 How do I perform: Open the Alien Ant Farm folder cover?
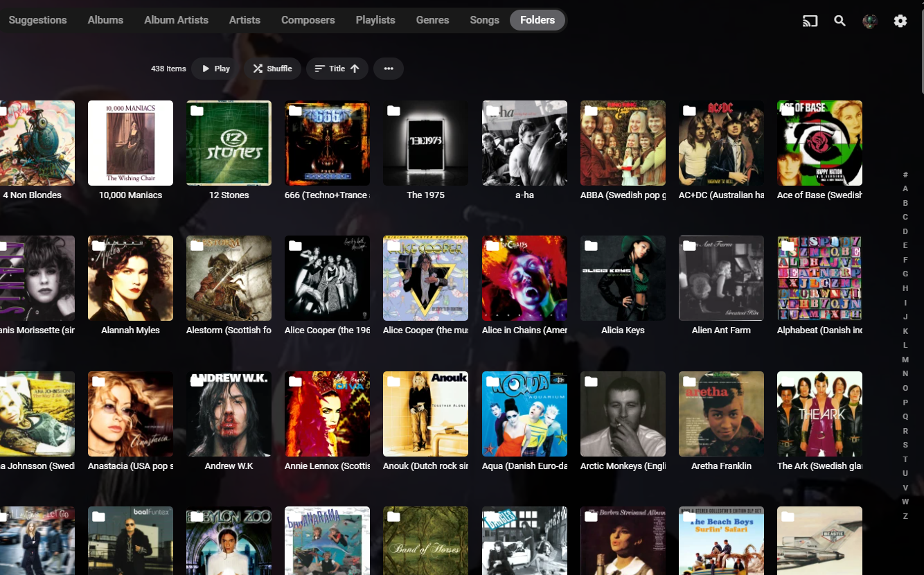(x=721, y=278)
